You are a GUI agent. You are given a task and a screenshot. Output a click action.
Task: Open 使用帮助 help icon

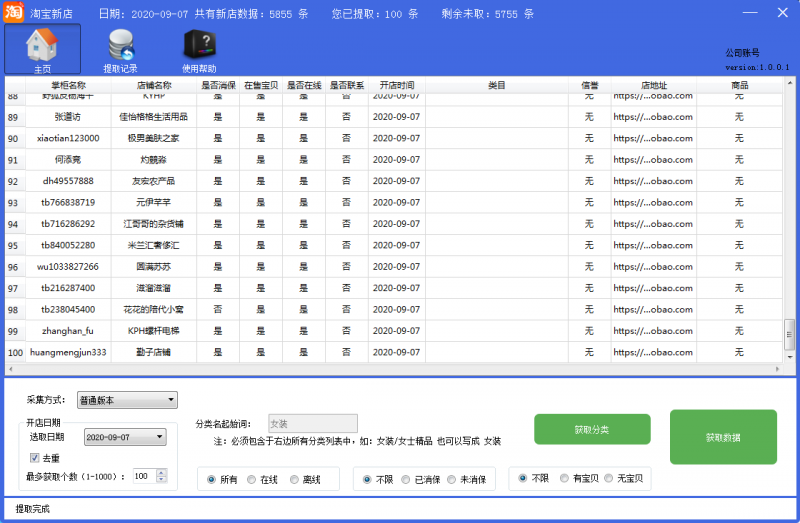pyautogui.click(x=198, y=48)
